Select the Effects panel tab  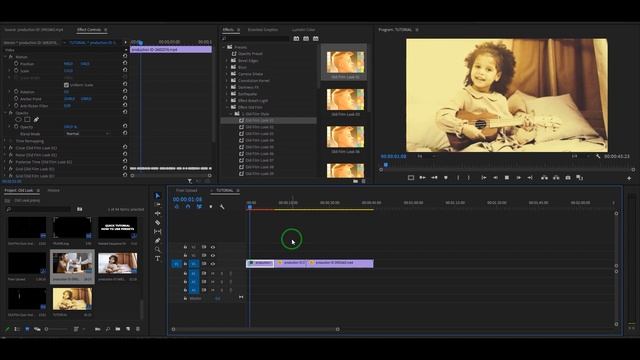coord(228,30)
